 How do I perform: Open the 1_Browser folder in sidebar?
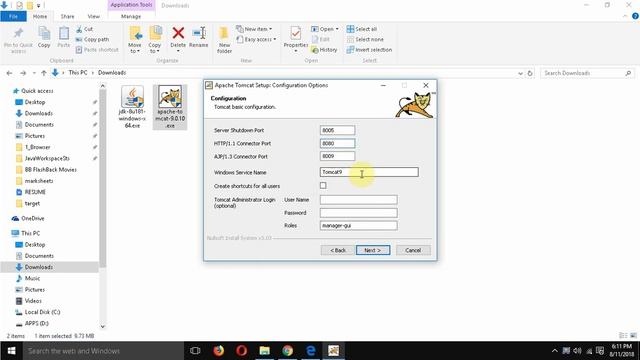37,147
